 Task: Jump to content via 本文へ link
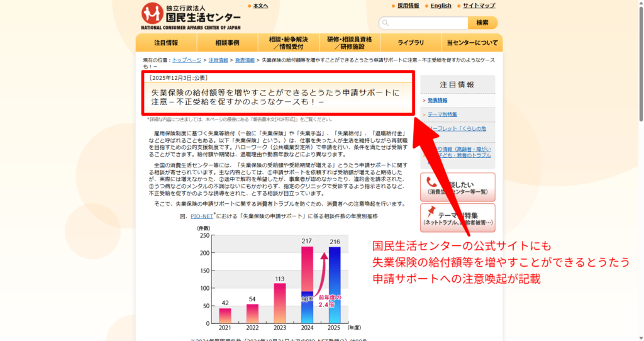[x=260, y=6]
